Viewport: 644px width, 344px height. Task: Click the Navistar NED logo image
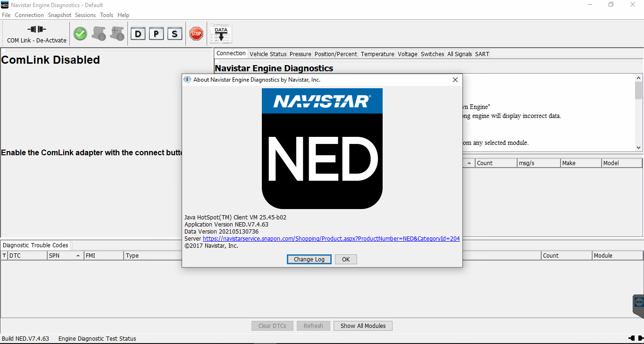pyautogui.click(x=322, y=149)
